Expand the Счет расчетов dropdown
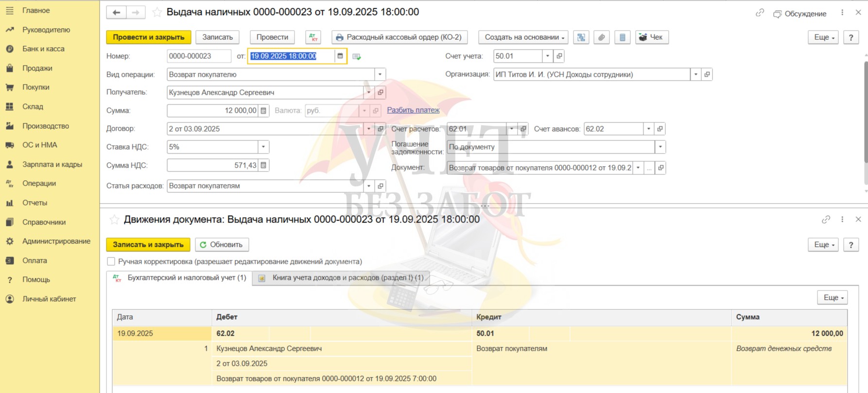This screenshot has width=868, height=393. pyautogui.click(x=512, y=129)
